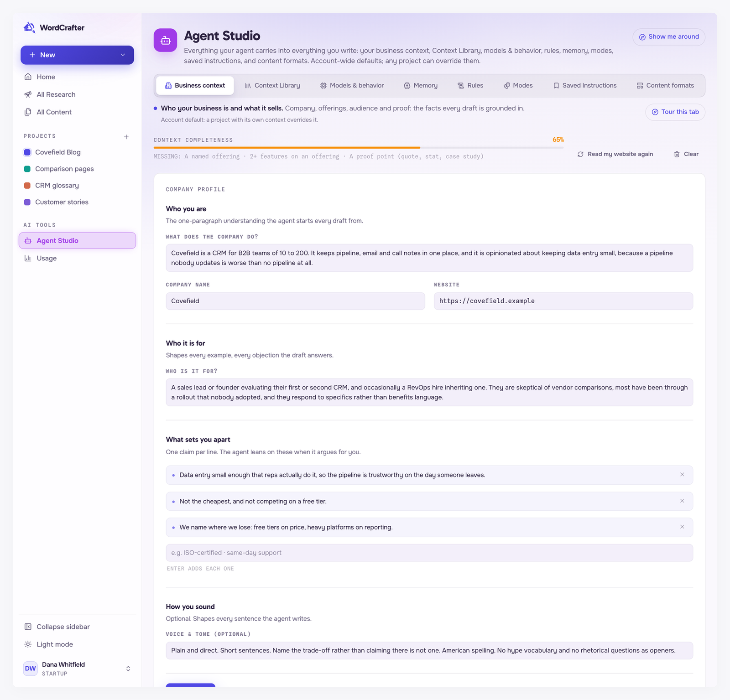Screen dimensions: 730x700
Task: Open Customer stories project
Action: (x=78, y=202)
